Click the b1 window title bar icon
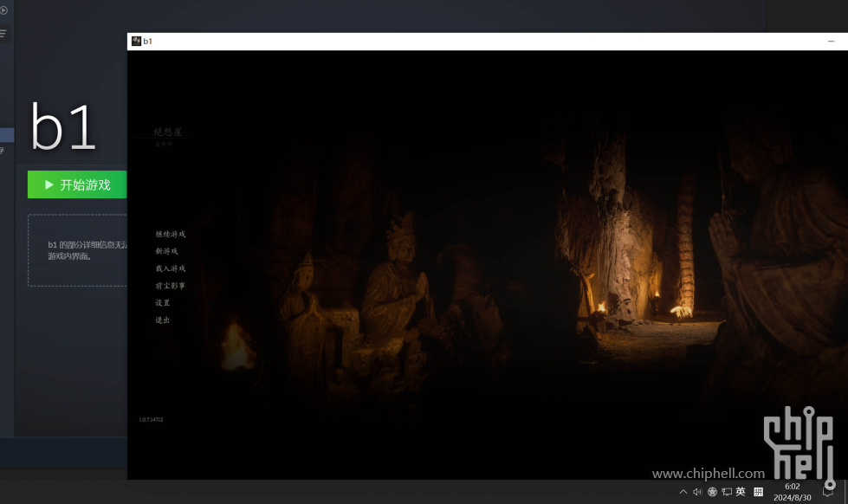848x504 pixels. click(136, 41)
